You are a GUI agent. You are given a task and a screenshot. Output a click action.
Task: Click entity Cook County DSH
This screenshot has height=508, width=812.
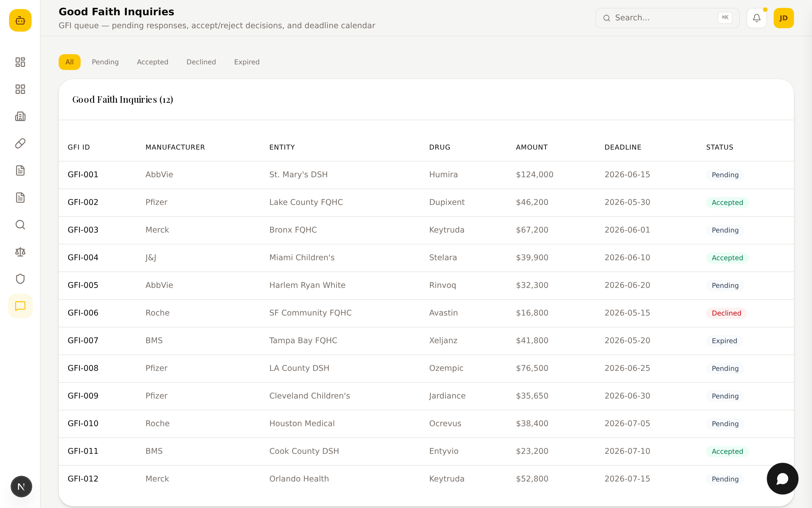304,451
